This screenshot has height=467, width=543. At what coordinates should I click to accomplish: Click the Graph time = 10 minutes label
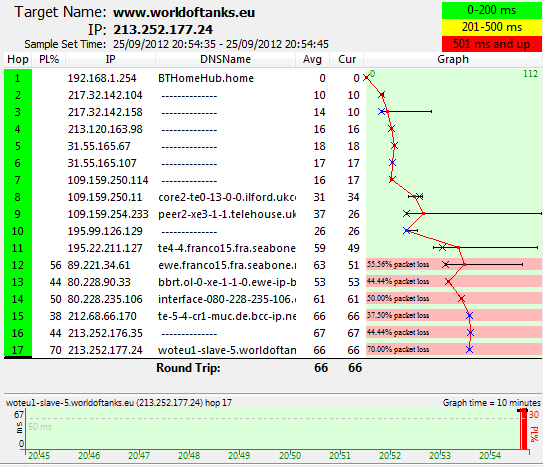491,403
